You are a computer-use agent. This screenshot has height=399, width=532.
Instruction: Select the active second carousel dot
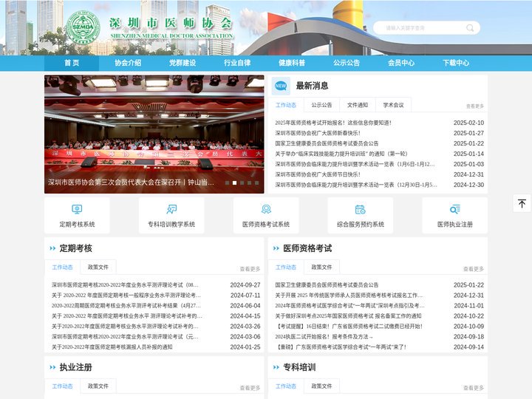click(x=234, y=183)
